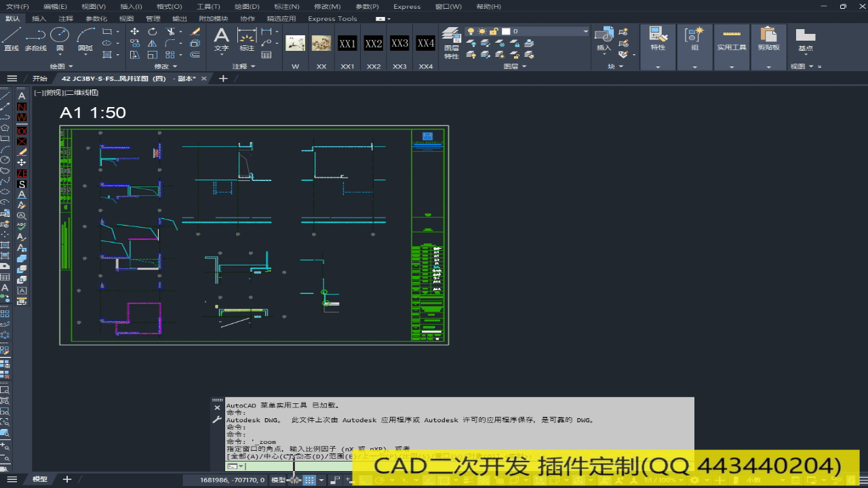This screenshot has height=488, width=868.
Task: Click the Rotate tool in Modify panel
Action: pos(153,31)
